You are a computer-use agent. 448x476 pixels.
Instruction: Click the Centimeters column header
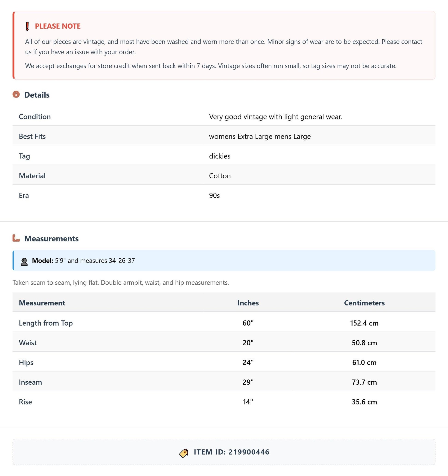pos(364,303)
